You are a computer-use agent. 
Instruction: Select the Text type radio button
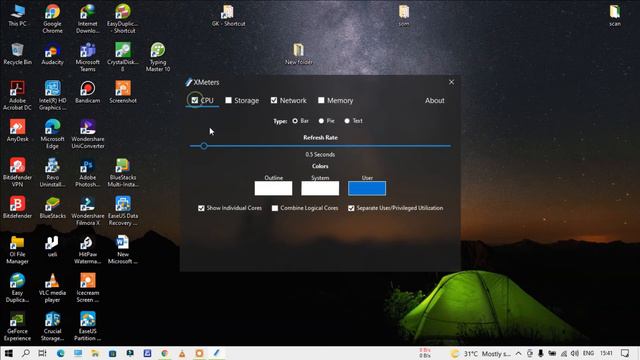pyautogui.click(x=347, y=121)
